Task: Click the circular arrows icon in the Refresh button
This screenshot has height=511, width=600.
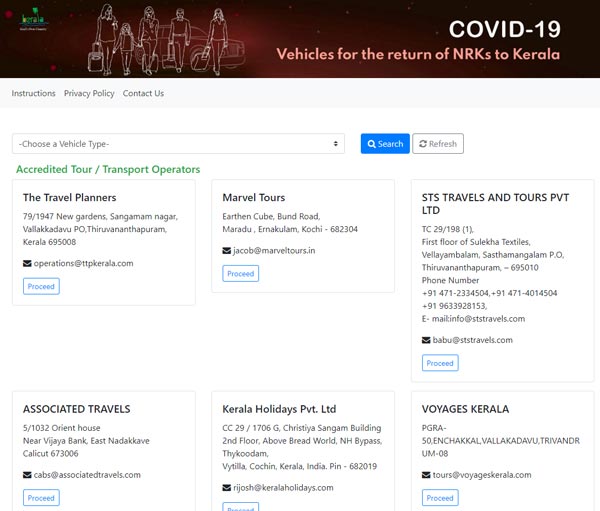Action: (x=423, y=144)
